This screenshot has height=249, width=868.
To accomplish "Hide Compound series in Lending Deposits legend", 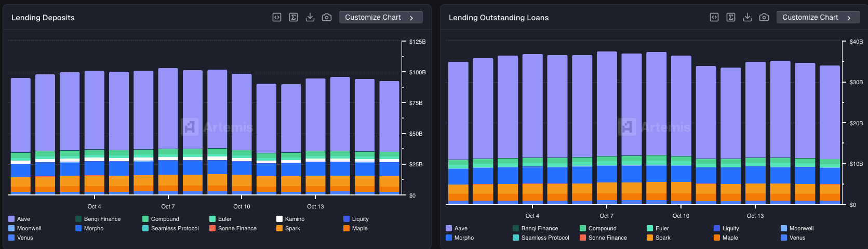I will tap(161, 219).
